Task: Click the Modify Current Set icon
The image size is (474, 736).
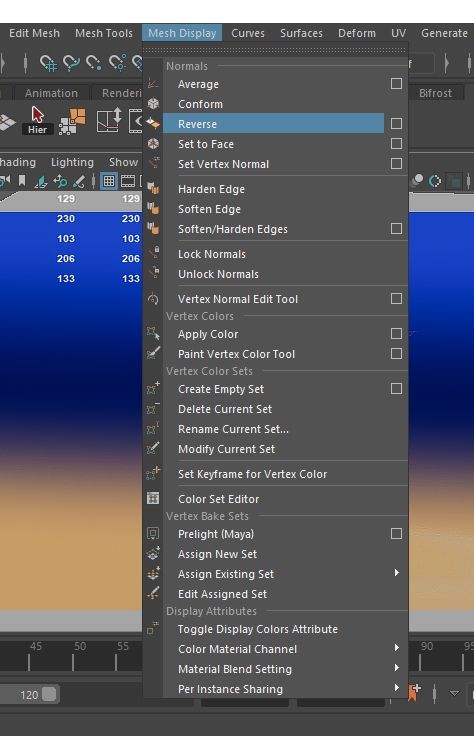Action: [153, 449]
